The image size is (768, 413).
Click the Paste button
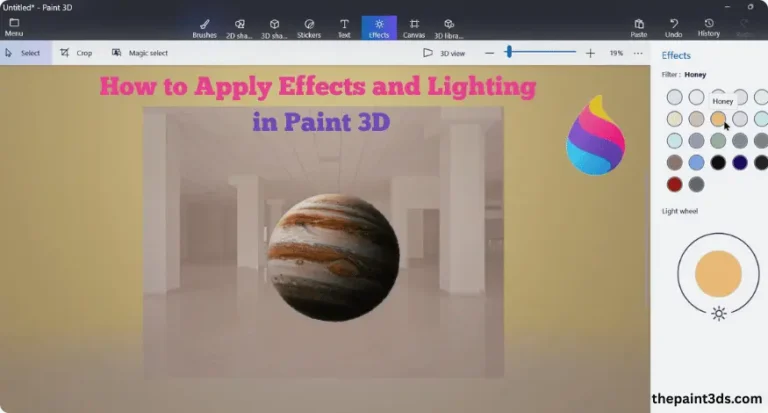point(639,28)
